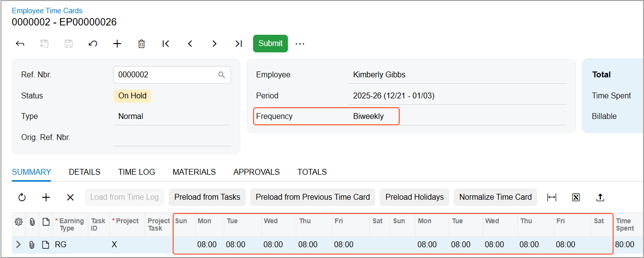
Task: Refresh the summary grid
Action: click(22, 197)
